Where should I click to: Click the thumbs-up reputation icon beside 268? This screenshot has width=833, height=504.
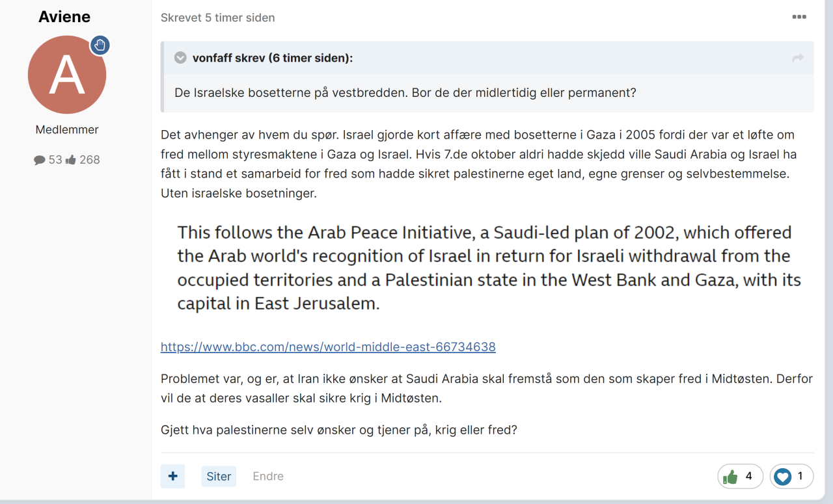coord(71,160)
